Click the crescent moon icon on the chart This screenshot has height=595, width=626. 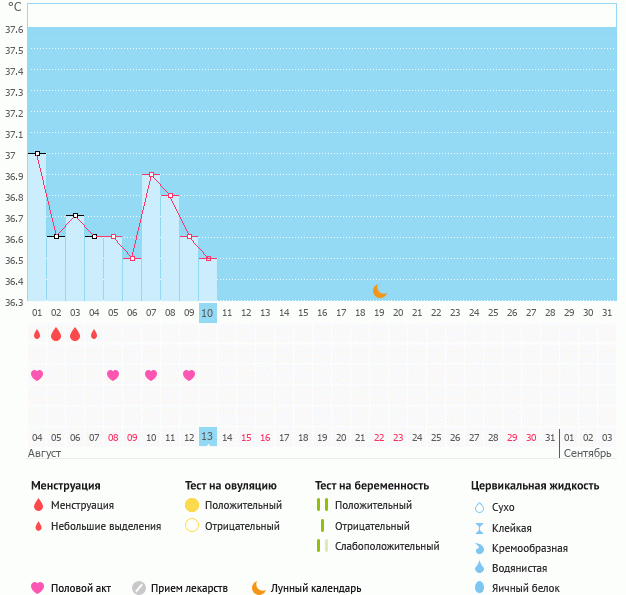[379, 291]
